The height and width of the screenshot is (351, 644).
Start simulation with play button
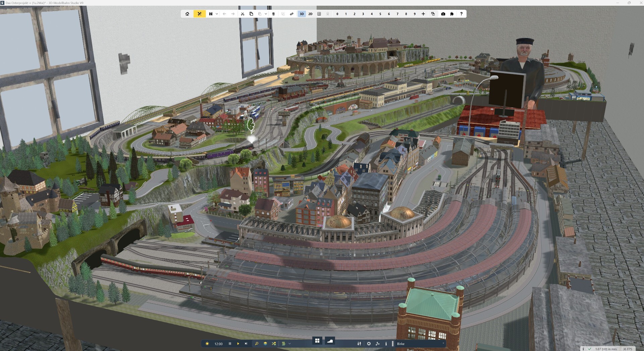pyautogui.click(x=238, y=344)
